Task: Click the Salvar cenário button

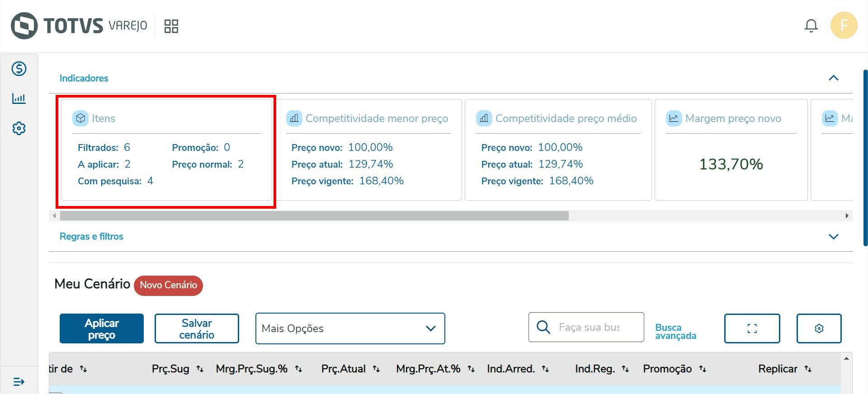Action: point(197,328)
